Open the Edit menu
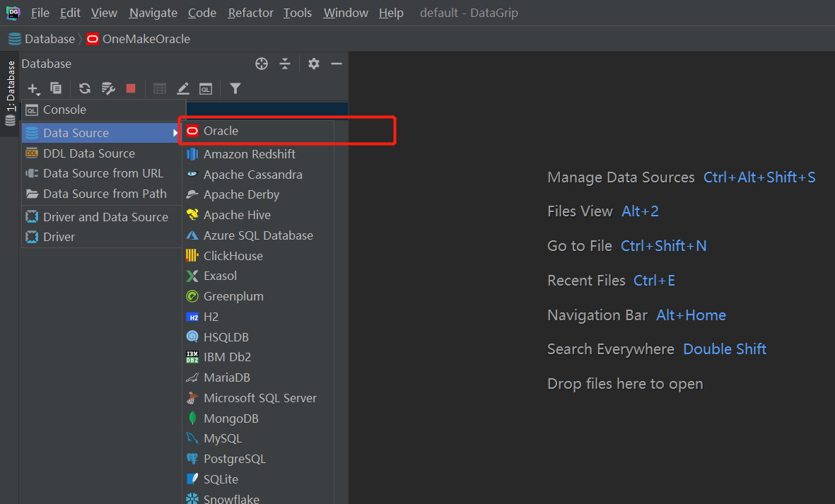The height and width of the screenshot is (504, 835). coord(70,13)
